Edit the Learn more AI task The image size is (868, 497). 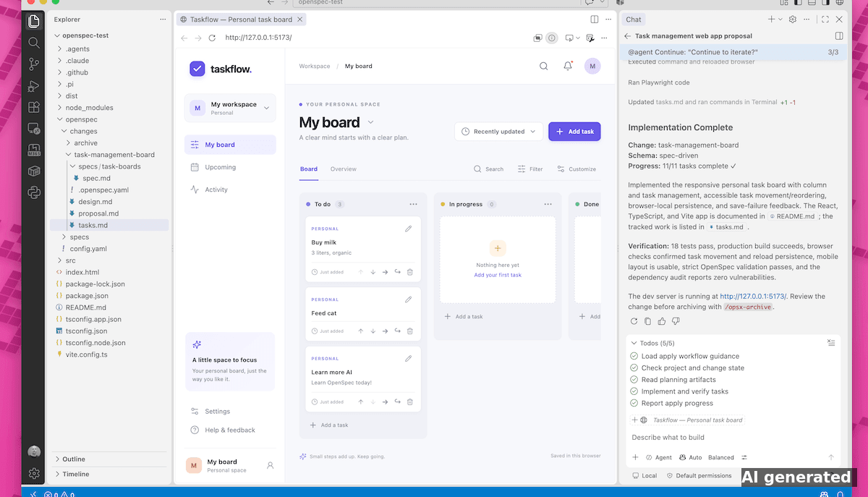pos(409,358)
